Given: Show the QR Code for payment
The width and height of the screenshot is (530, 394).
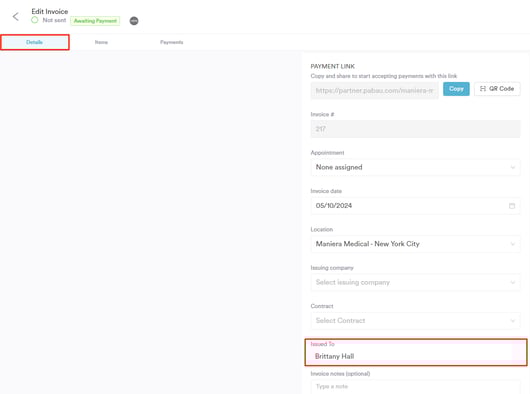Looking at the screenshot, I should tap(497, 89).
